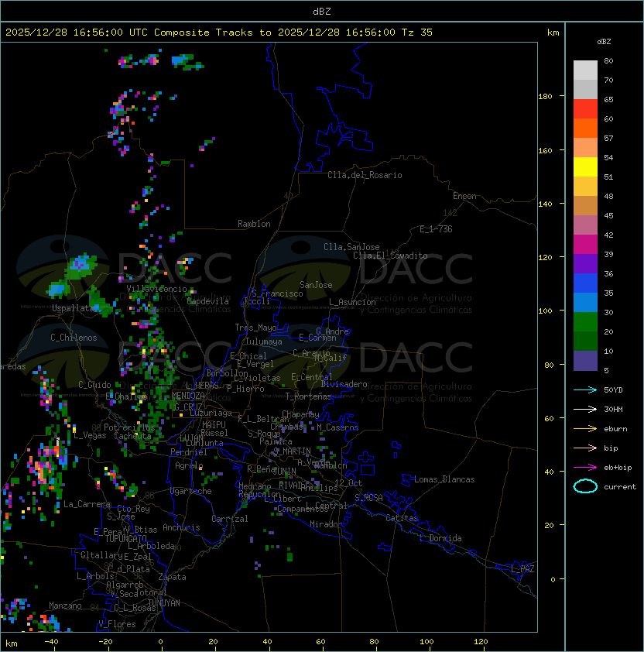Image resolution: width=644 pixels, height=652 pixels.
Task: Click the Tres_Mayo map label
Action: pyautogui.click(x=255, y=328)
